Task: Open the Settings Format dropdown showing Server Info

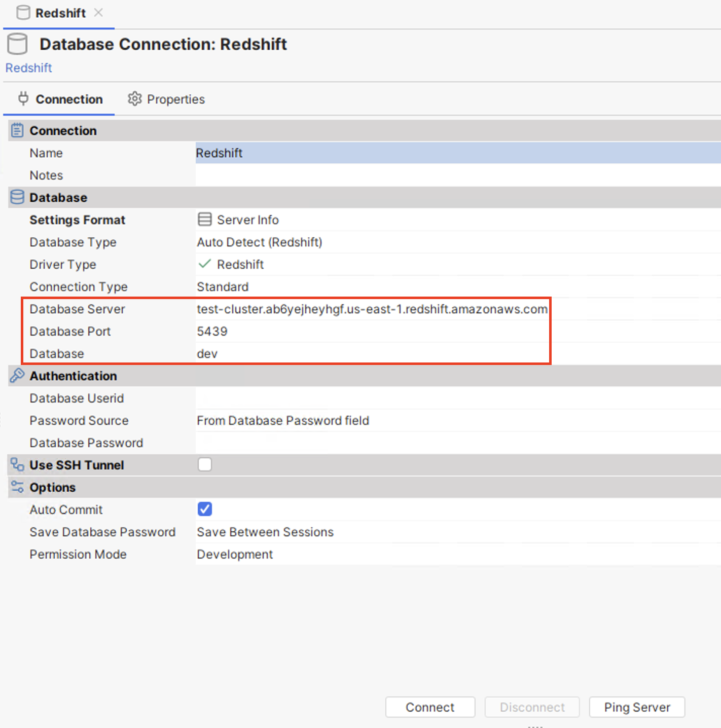Action: point(458,220)
